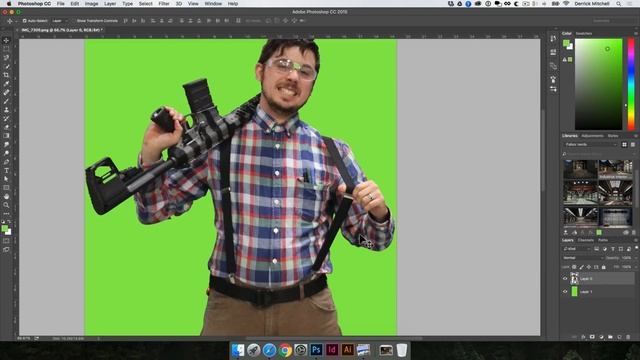Select the Eraser tool
The image size is (640, 360).
pos(6,127)
